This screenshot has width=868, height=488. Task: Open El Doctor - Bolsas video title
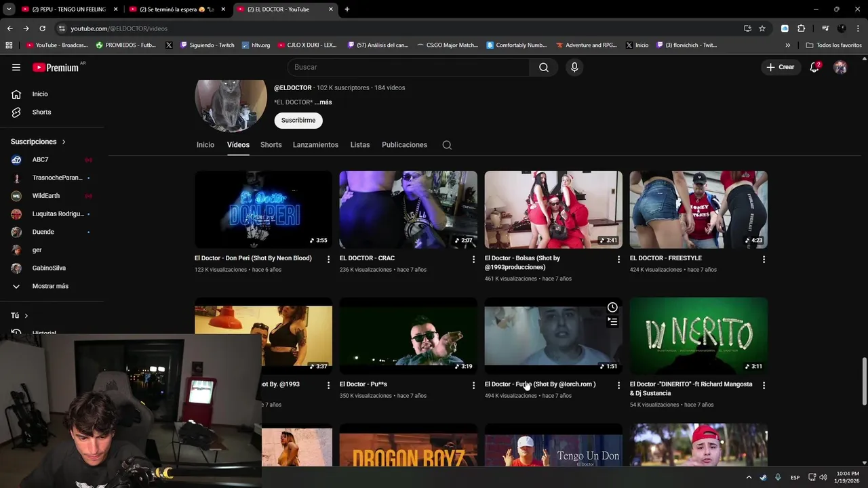(522, 262)
